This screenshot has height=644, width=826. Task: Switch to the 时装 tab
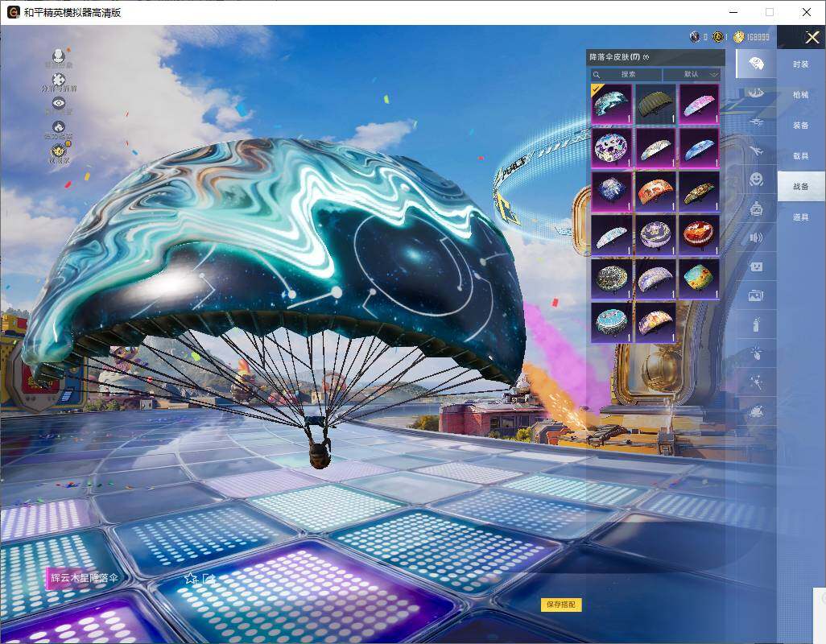point(801,64)
